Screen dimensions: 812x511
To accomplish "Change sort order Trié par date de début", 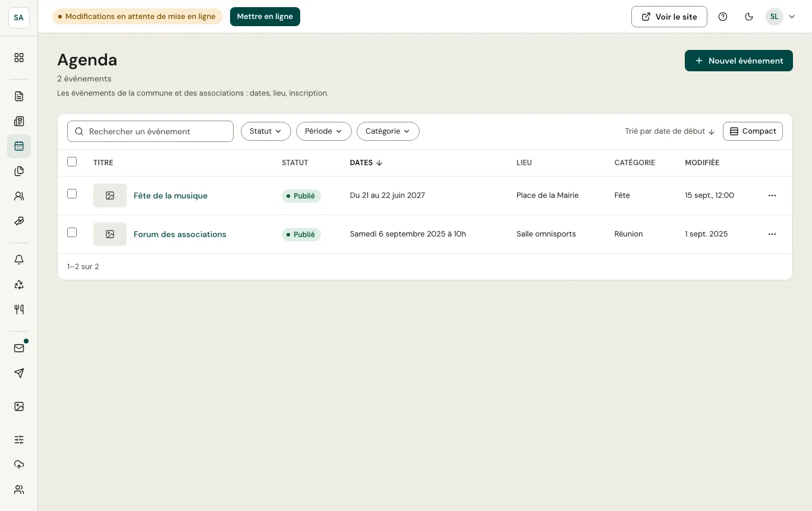I will pos(670,131).
